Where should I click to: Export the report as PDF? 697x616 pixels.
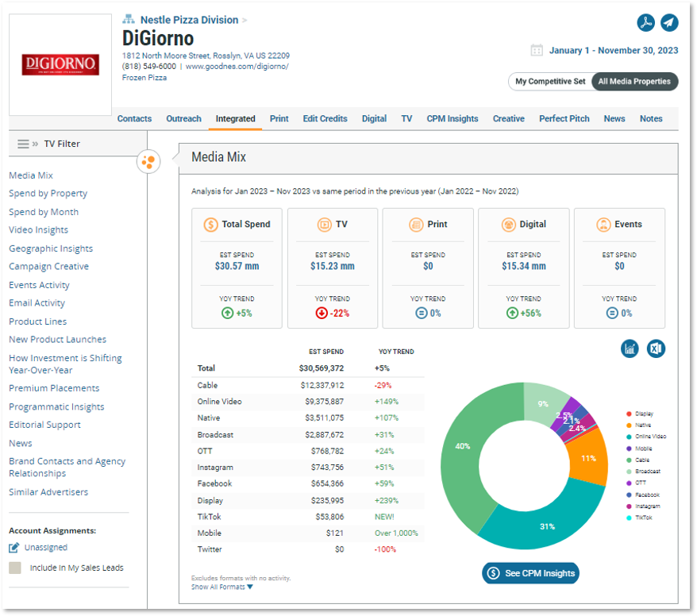click(645, 23)
